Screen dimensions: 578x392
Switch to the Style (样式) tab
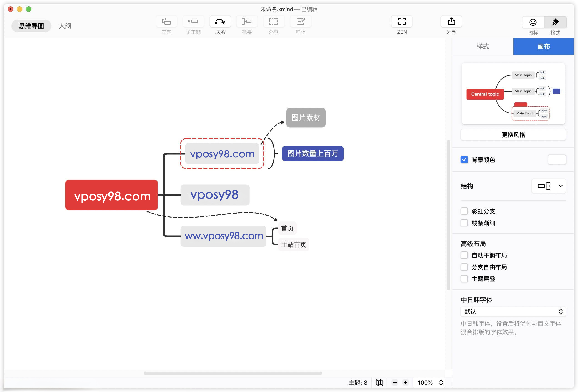(483, 47)
